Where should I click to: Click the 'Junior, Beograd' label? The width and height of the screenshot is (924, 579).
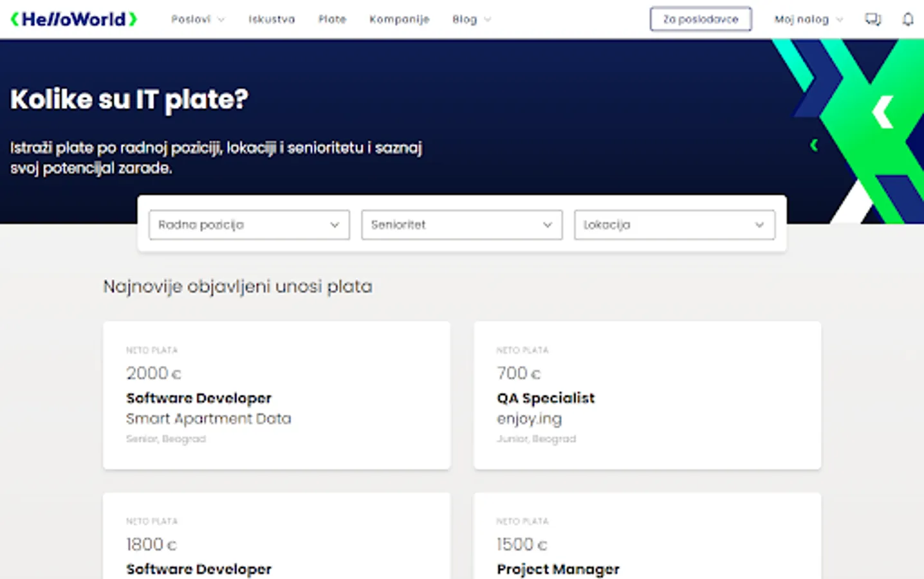point(536,439)
